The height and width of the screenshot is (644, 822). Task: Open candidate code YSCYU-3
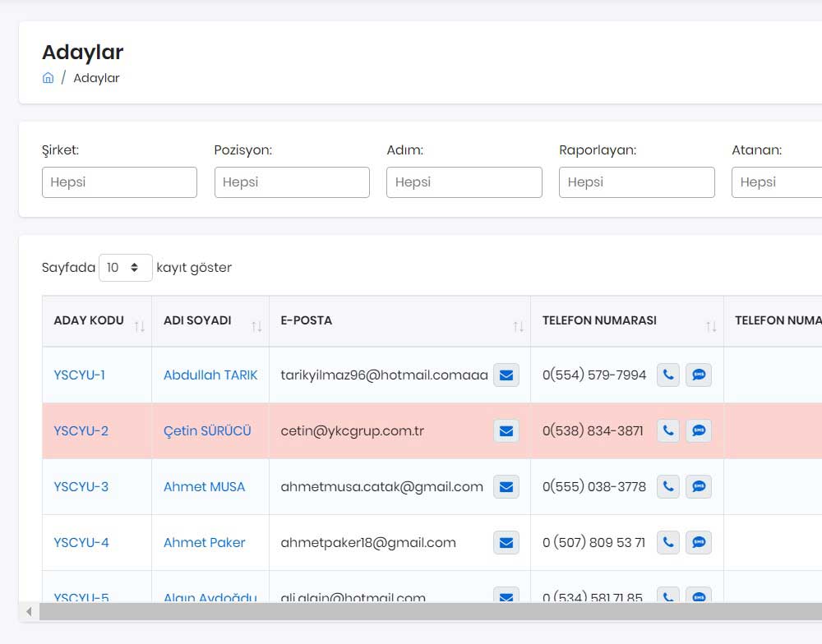[x=81, y=487]
